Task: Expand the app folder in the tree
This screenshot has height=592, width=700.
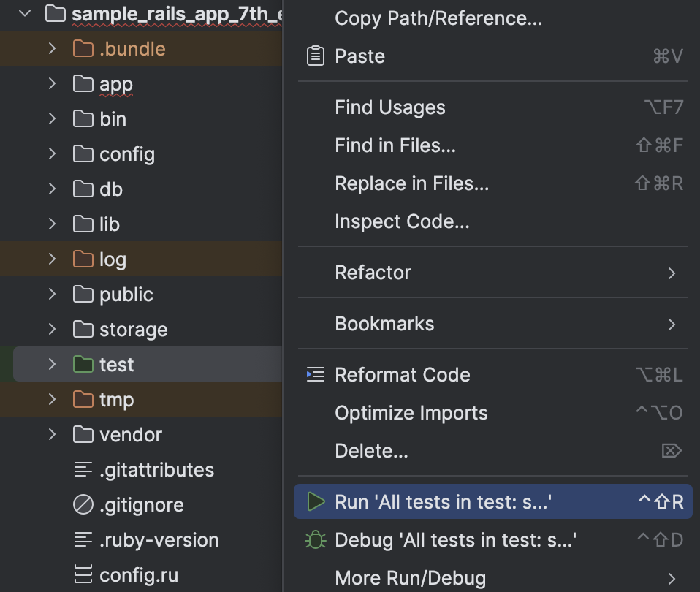Action: tap(52, 83)
